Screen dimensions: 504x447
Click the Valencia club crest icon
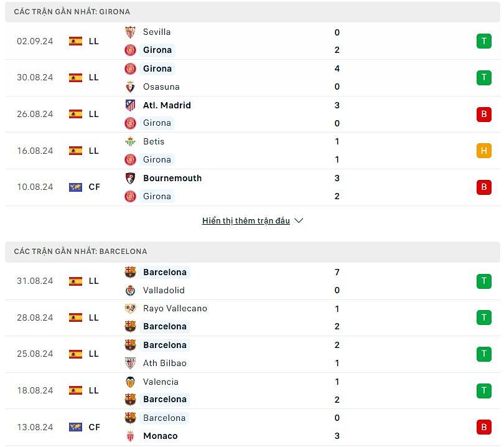click(x=130, y=382)
